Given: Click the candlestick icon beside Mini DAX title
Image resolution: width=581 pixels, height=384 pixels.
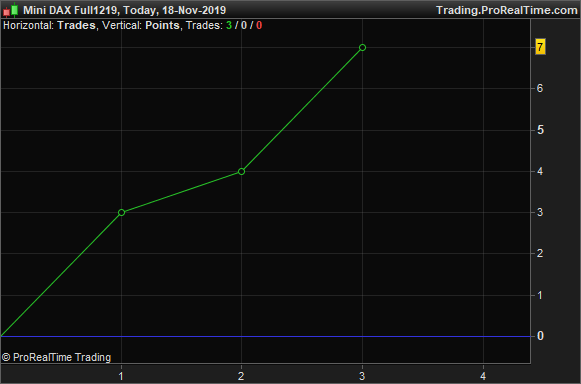Looking at the screenshot, I should click(x=11, y=10).
